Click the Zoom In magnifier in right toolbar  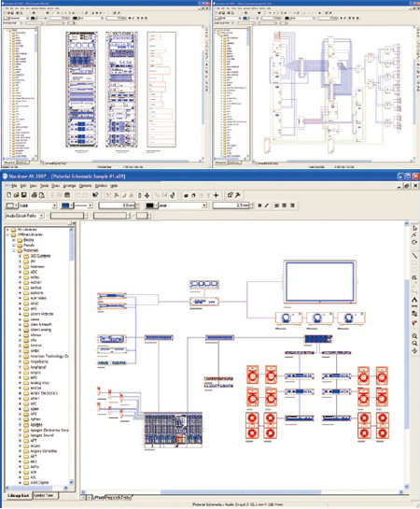coord(414,336)
